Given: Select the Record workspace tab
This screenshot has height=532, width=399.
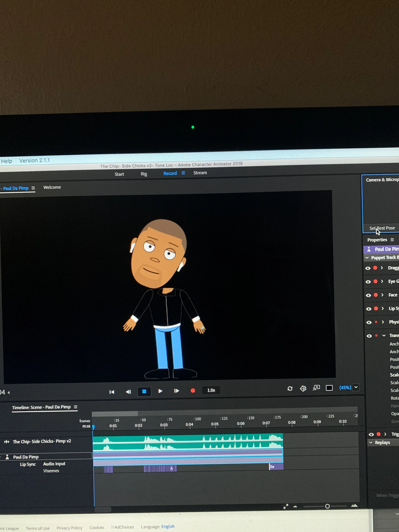Looking at the screenshot, I should click(x=170, y=173).
